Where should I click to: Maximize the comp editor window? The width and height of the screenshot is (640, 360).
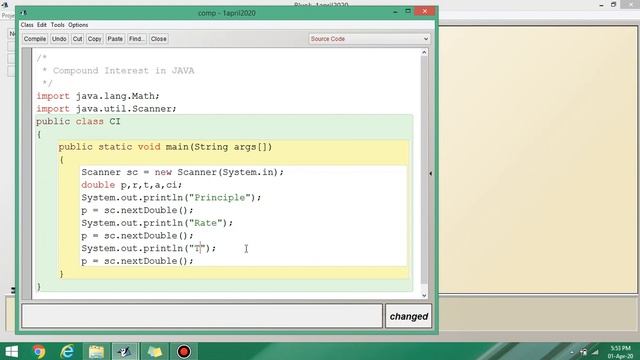pos(408,11)
